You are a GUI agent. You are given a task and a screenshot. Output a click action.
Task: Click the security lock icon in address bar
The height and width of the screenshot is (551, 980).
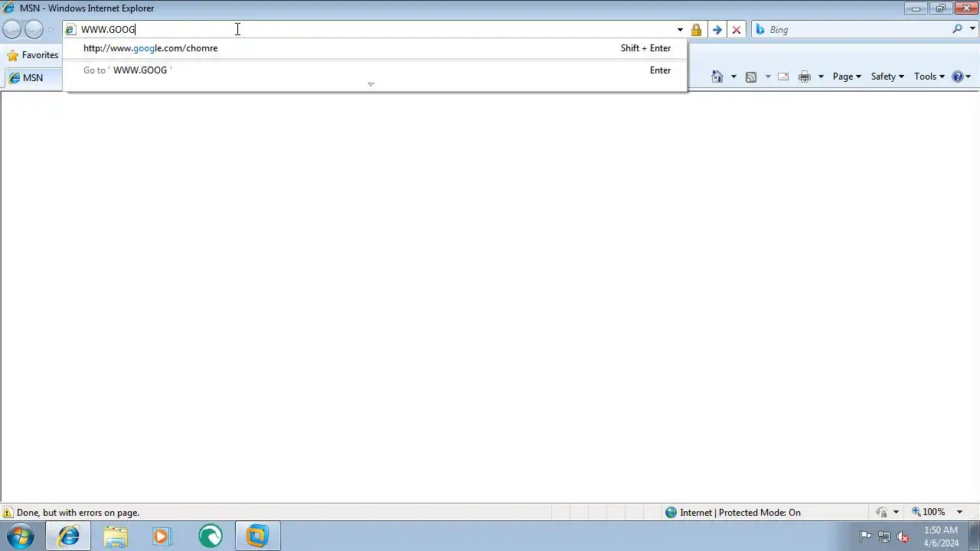click(x=696, y=30)
